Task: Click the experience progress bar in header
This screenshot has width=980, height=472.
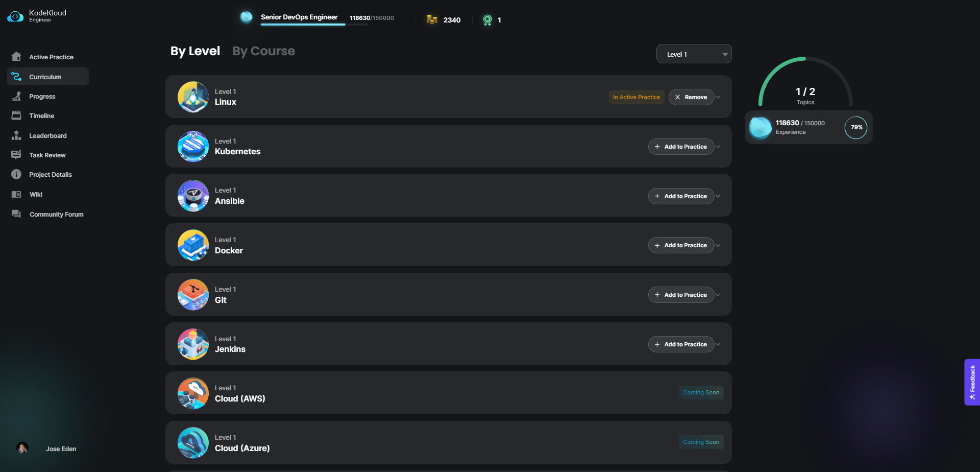Action: coord(314,25)
